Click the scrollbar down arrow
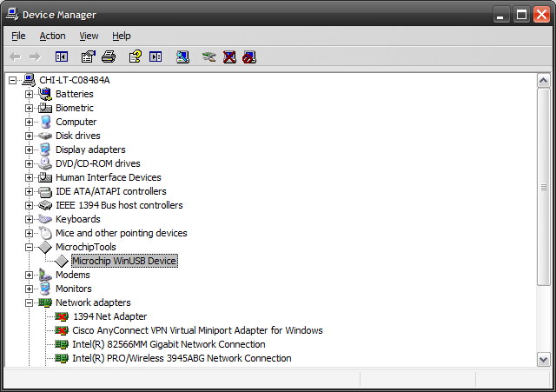The image size is (556, 392). pos(543,360)
